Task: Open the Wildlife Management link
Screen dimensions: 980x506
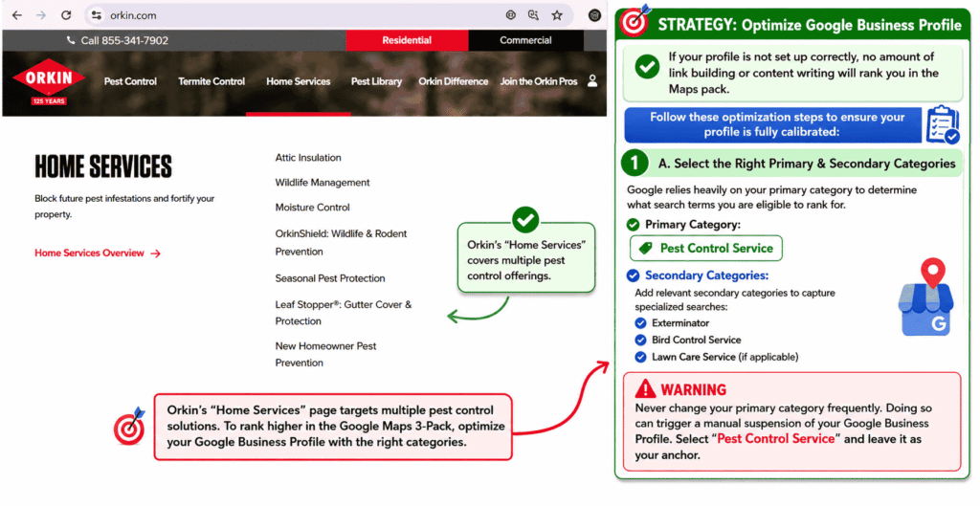Action: [323, 183]
